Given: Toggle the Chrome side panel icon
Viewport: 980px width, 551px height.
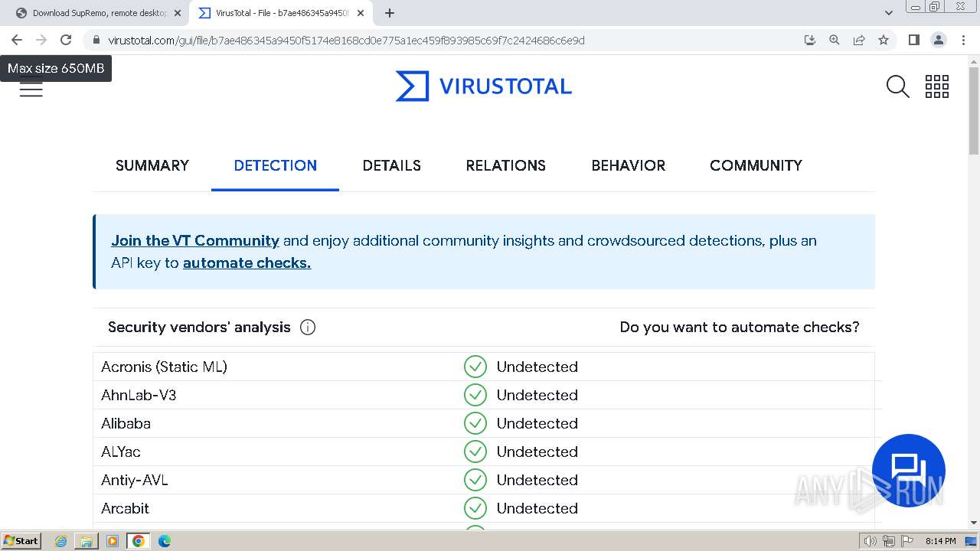Looking at the screenshot, I should tap(913, 40).
